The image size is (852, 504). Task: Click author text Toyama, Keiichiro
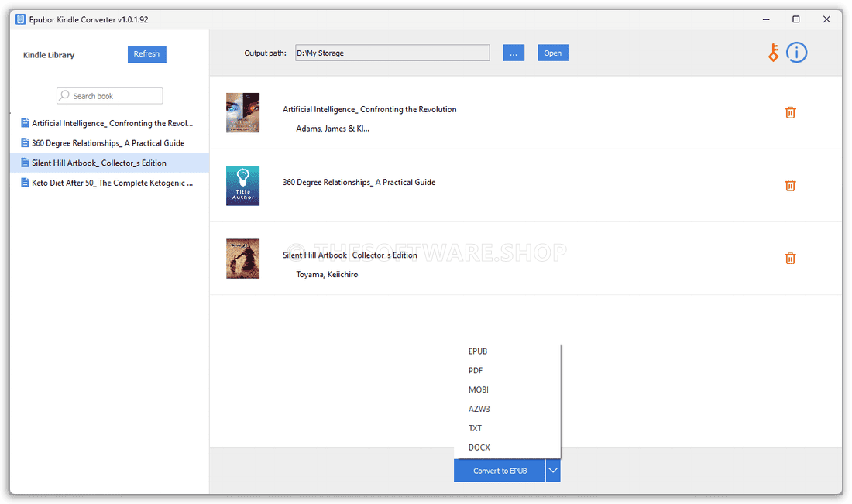coord(327,274)
